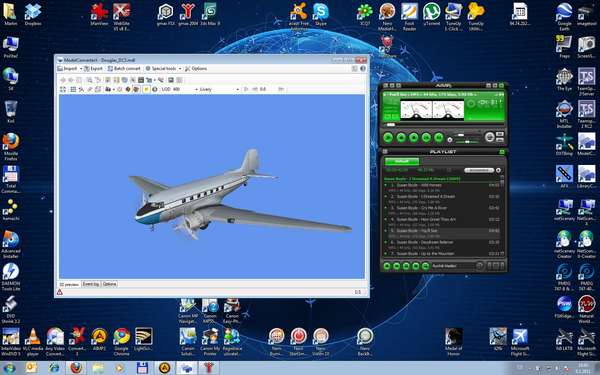The width and height of the screenshot is (600, 375).
Task: Select the Foxit Reader desktop icon
Action: point(409,16)
